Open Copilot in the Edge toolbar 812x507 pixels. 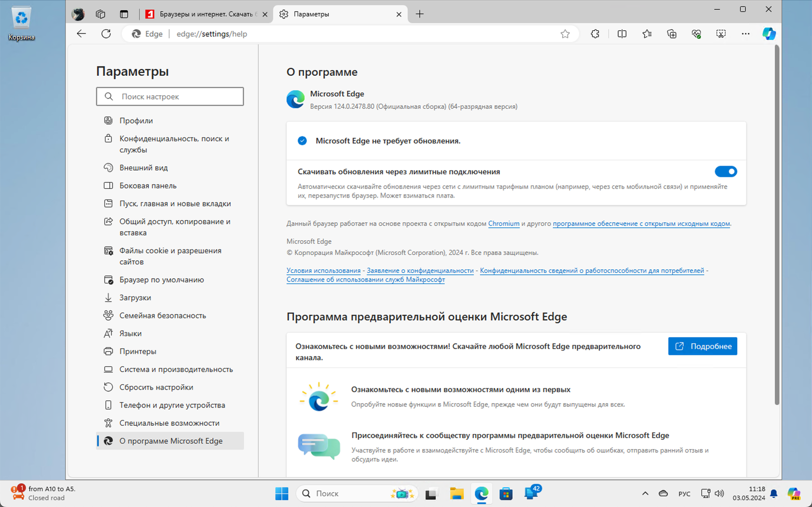769,34
